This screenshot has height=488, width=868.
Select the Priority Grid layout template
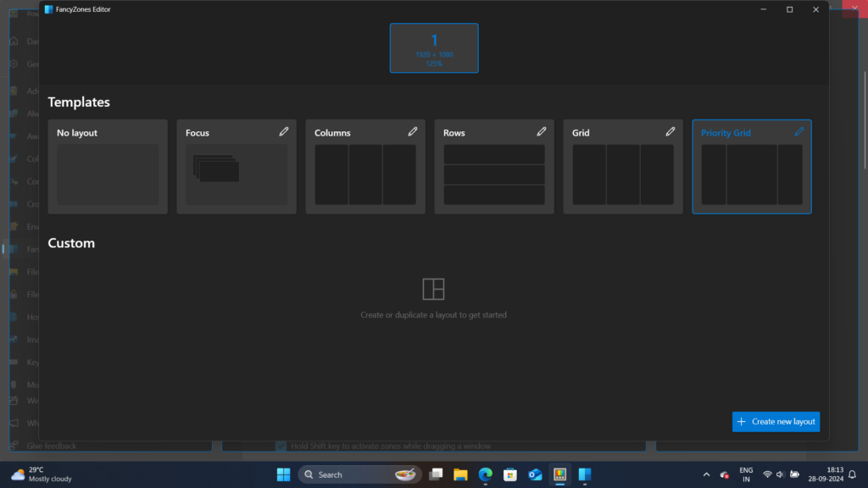752,167
